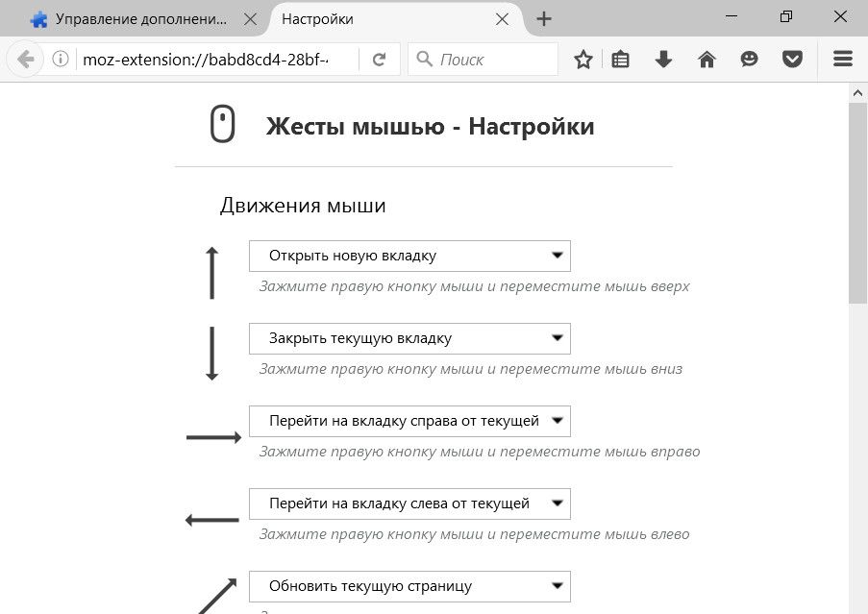Close the 'Настройки' tab
868x614 pixels.
point(502,19)
